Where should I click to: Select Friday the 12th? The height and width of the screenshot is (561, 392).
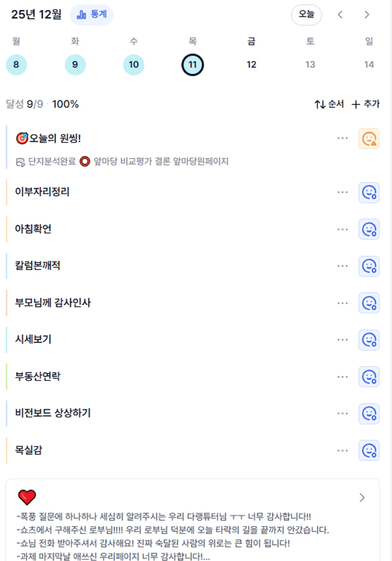pyautogui.click(x=251, y=64)
